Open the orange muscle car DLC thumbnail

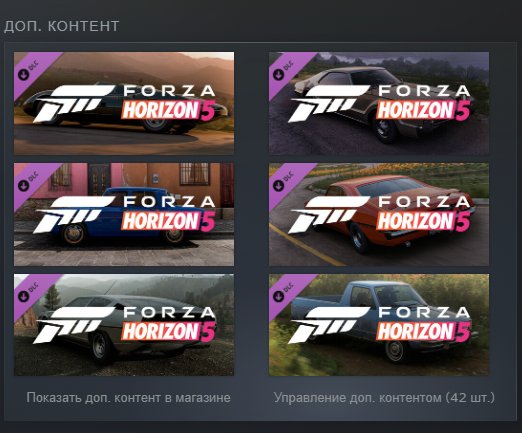pos(379,214)
